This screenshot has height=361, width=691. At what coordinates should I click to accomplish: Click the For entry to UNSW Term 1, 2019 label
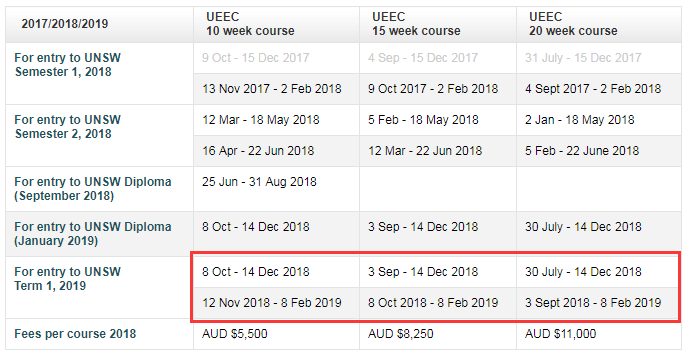(x=67, y=279)
